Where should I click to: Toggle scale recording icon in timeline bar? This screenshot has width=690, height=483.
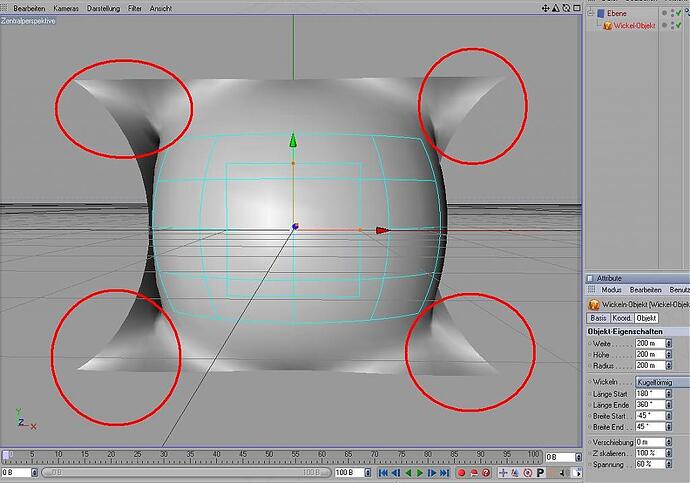click(515, 473)
